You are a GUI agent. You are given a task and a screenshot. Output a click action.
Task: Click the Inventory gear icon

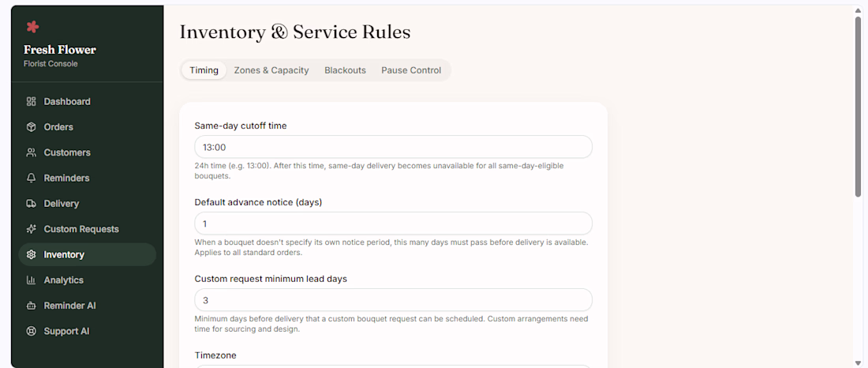[31, 254]
